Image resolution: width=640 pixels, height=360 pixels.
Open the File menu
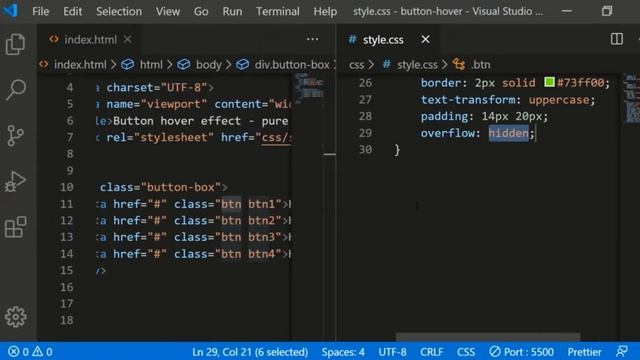point(40,11)
